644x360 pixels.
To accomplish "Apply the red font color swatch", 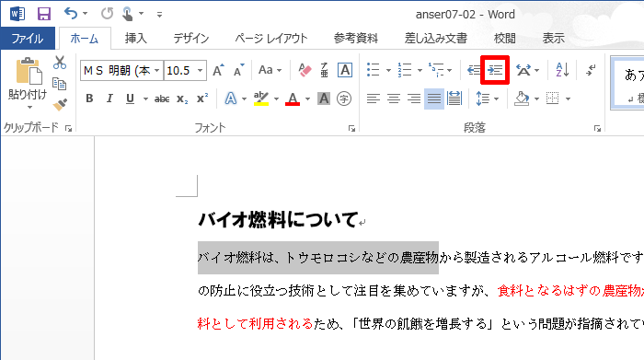I will point(293,99).
